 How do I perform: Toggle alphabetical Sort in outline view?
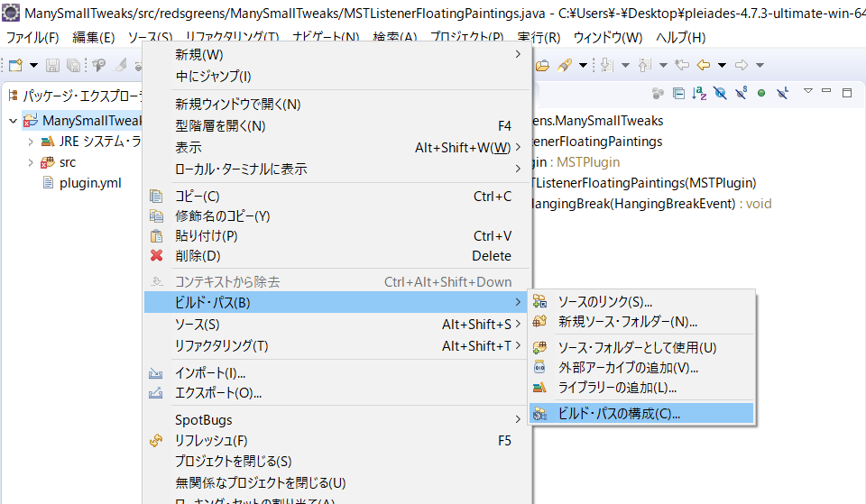[699, 93]
